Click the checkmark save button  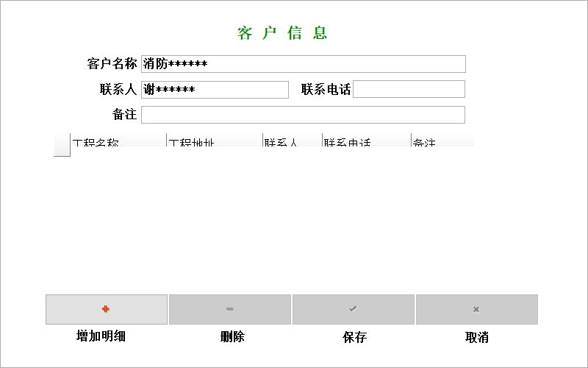pos(354,309)
